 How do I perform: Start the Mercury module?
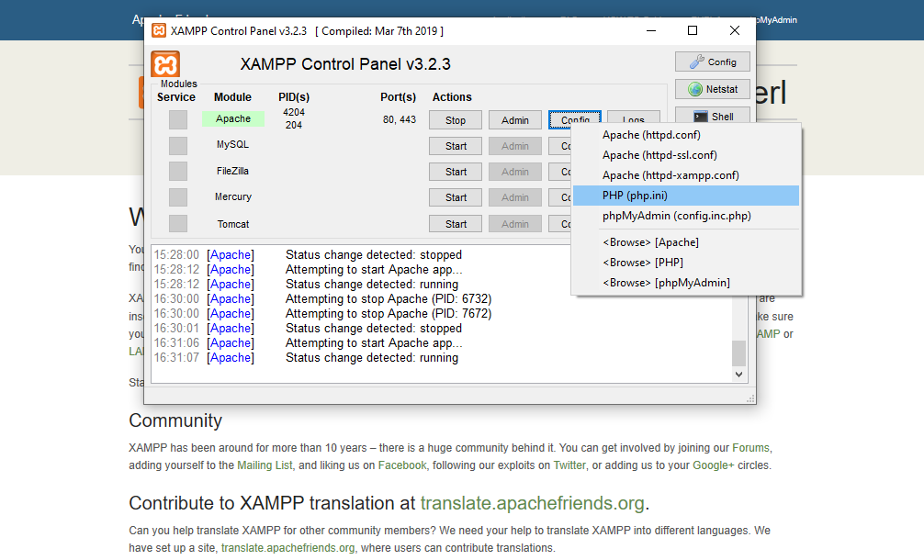[x=456, y=198]
